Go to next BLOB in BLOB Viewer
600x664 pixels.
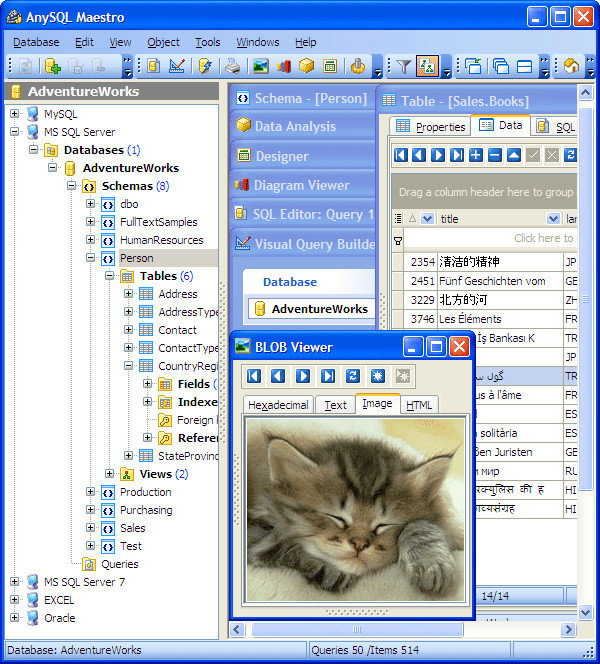303,376
